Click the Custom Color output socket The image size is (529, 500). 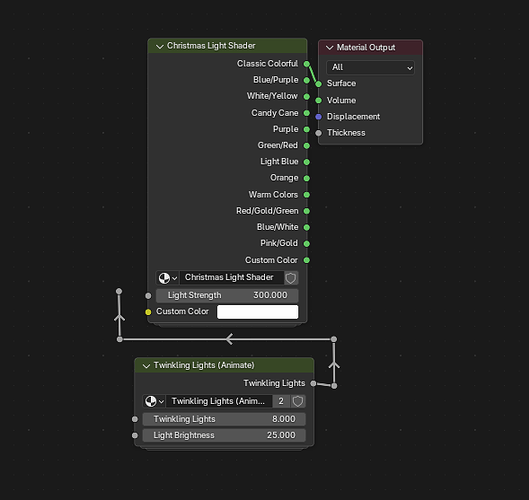[x=307, y=260]
